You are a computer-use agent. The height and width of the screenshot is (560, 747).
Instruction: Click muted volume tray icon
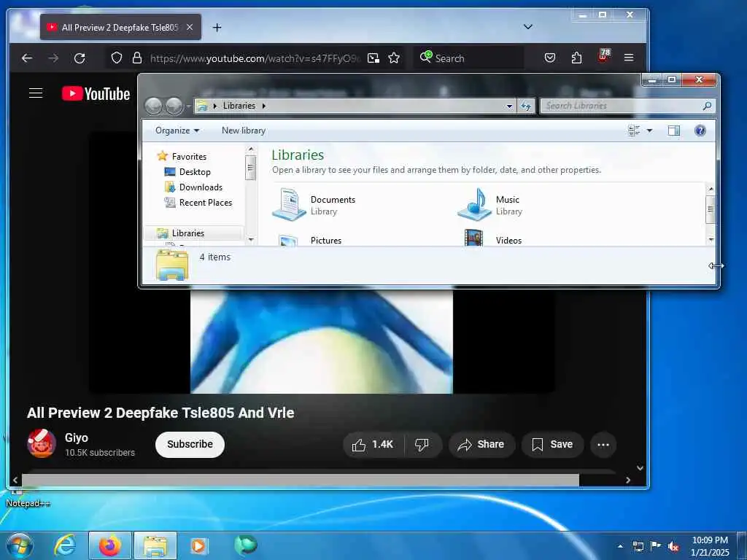(x=673, y=547)
